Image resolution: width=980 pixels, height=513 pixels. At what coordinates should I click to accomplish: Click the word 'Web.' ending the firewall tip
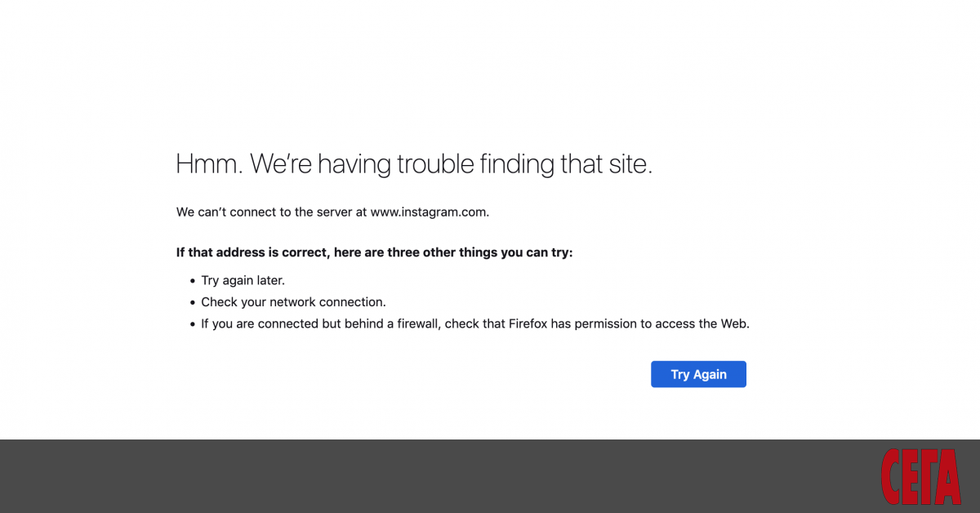(x=734, y=323)
